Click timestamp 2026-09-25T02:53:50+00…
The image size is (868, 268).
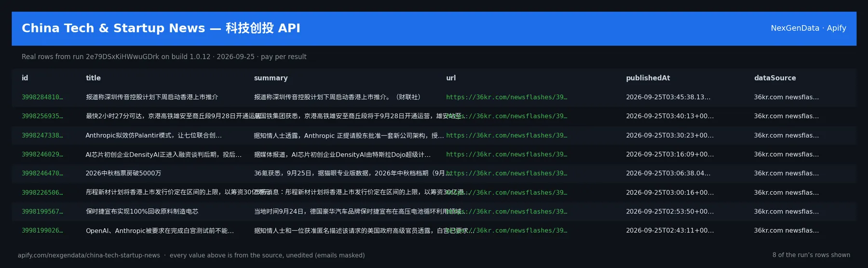pyautogui.click(x=670, y=212)
